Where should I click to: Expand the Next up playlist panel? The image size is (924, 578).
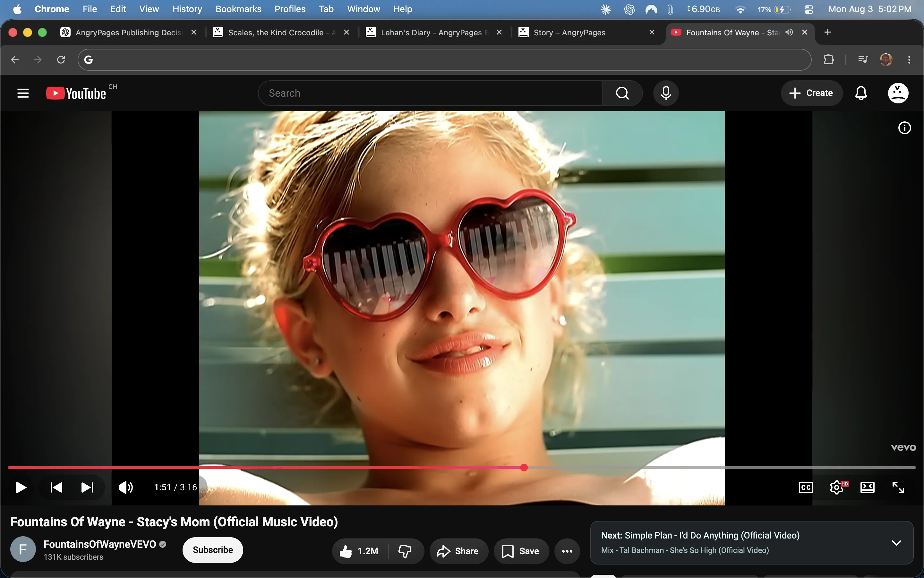tap(896, 543)
